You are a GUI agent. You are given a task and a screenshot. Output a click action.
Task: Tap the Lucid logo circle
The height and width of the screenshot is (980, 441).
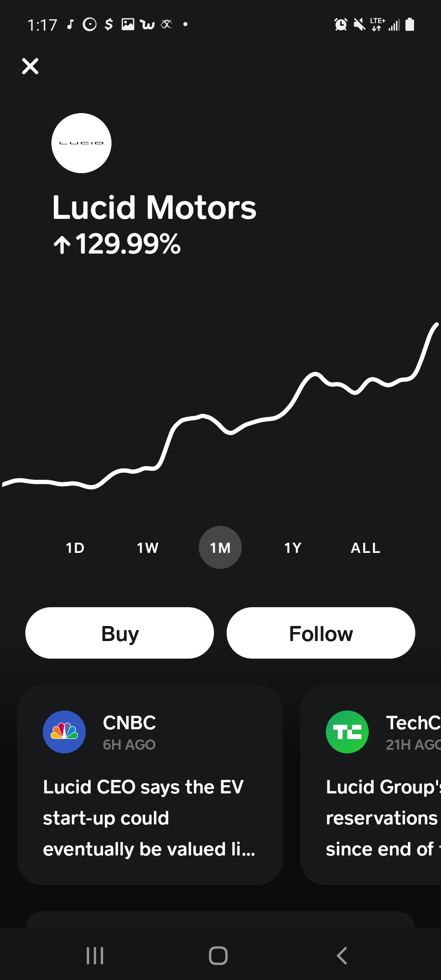81,143
